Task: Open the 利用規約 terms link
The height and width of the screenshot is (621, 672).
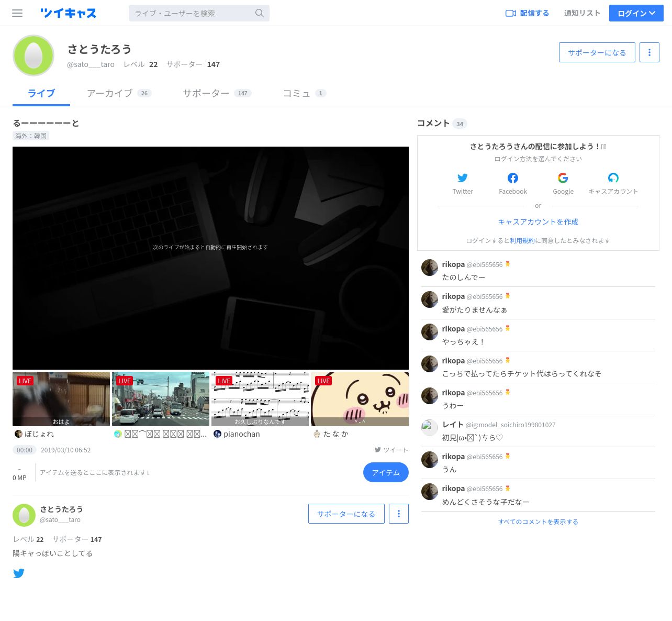Action: point(522,240)
